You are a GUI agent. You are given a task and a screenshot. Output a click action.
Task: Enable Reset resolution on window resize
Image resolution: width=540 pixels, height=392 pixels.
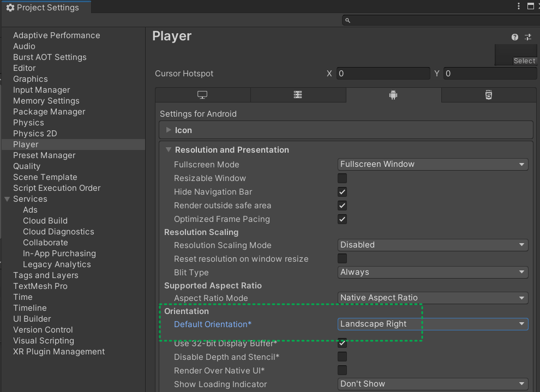point(342,258)
